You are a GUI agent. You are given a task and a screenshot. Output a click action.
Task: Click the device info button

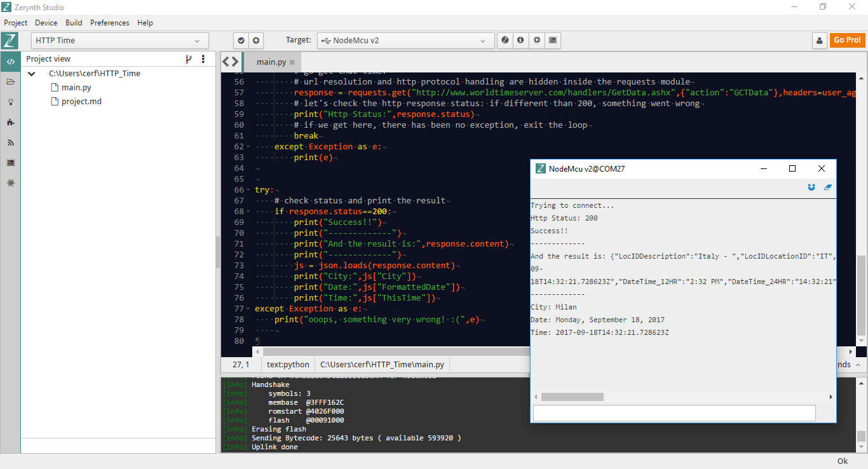point(521,41)
